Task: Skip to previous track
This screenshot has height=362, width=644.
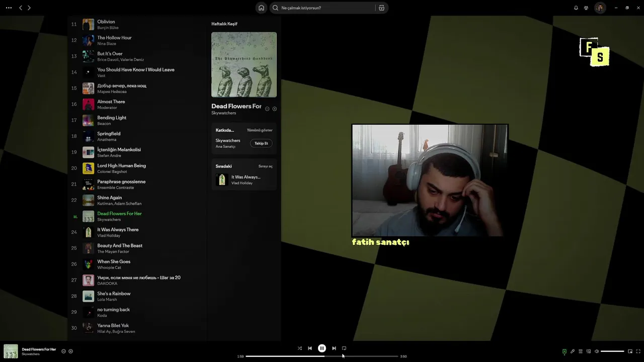Action: coord(310,348)
